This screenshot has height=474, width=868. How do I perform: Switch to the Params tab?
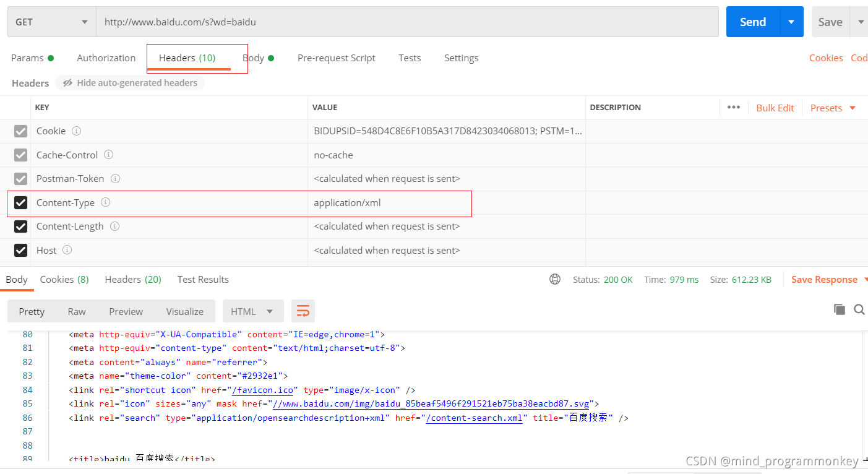pos(32,58)
